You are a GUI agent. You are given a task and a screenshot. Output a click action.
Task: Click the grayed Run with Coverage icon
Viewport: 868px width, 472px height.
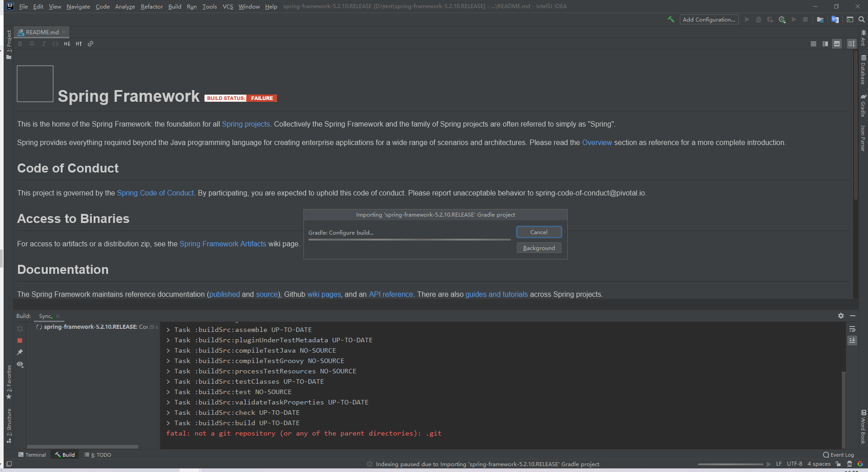click(x=770, y=19)
